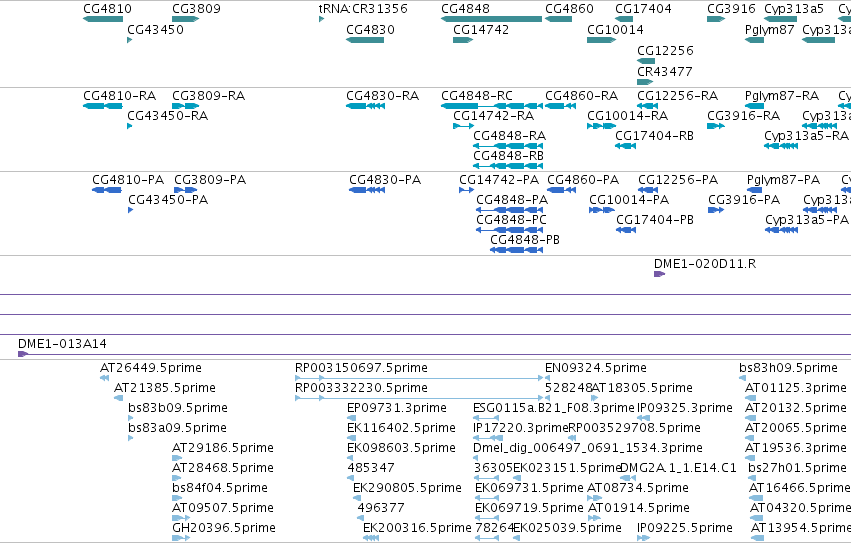Select the RP003332230.5prime EST label

(361, 388)
